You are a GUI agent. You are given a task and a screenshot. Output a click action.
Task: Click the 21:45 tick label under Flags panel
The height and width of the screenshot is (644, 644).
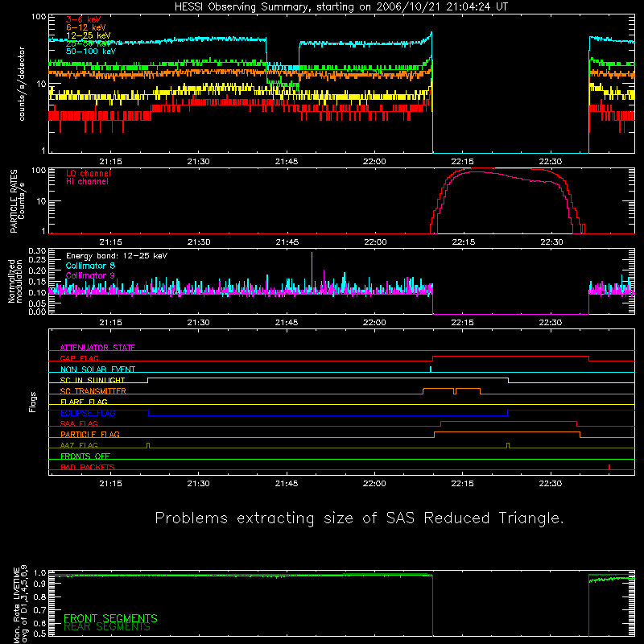287,484
